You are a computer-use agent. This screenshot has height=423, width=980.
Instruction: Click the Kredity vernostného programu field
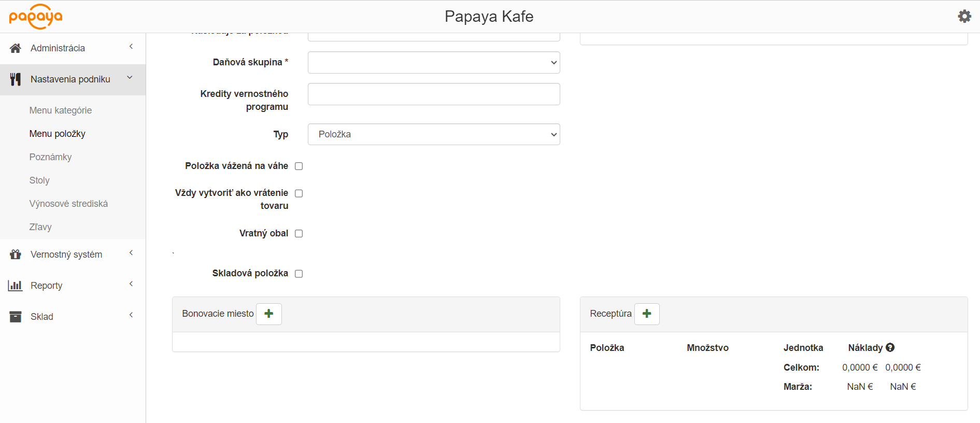[434, 94]
